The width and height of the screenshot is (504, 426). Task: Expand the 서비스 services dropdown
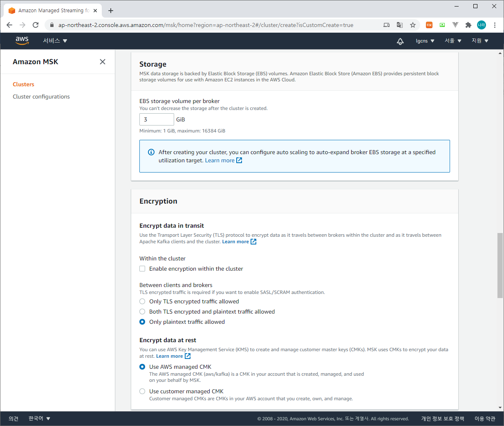(55, 41)
